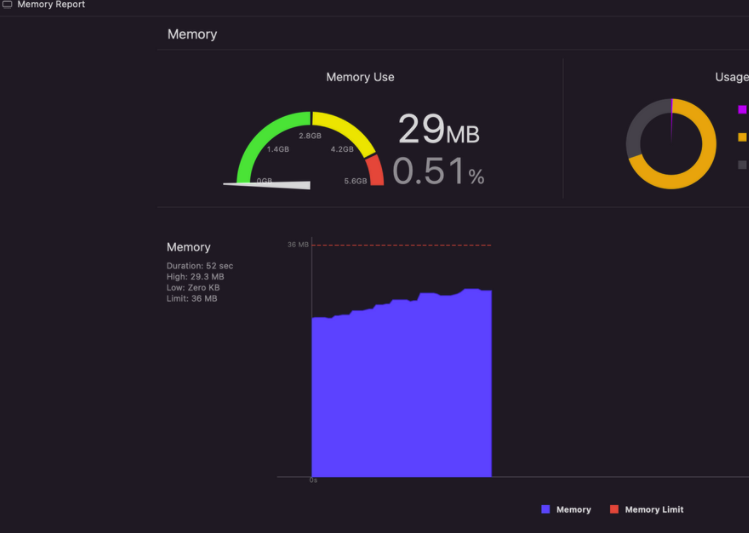Click the Memory Limit legend label

pos(654,510)
